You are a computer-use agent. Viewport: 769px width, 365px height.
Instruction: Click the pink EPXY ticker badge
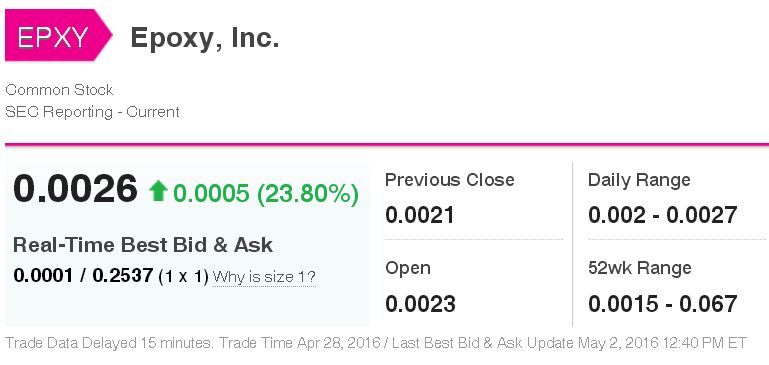[x=58, y=35]
